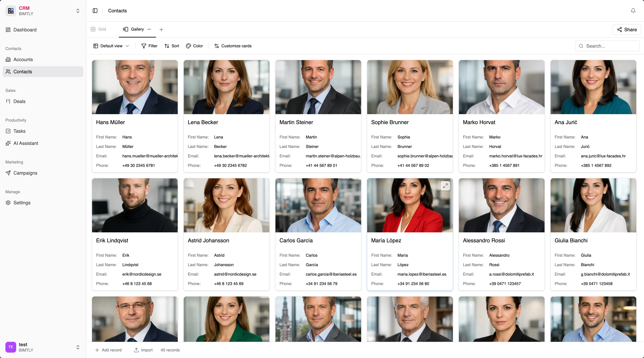The image size is (644, 358).
Task: Open Color settings for the gallery
Action: point(194,46)
